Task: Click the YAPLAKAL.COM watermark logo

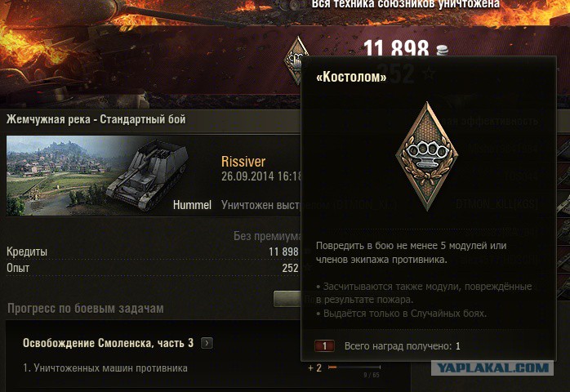Action: pyautogui.click(x=492, y=367)
